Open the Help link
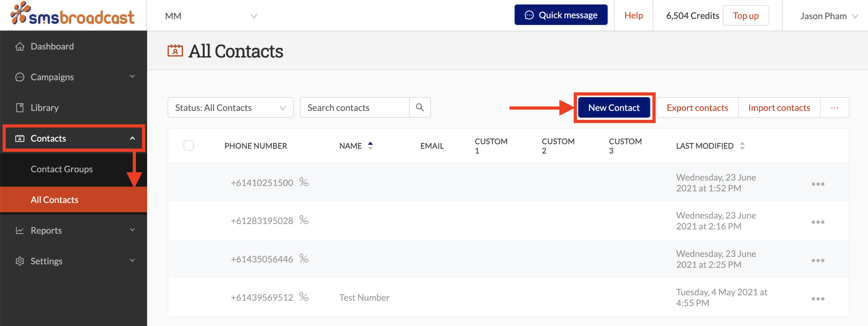The height and width of the screenshot is (326, 868). tap(634, 15)
